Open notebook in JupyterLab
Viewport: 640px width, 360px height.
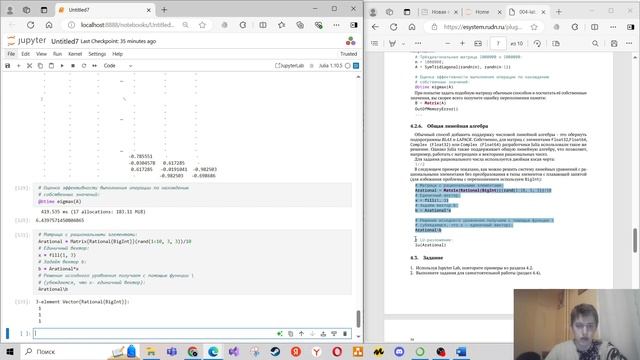point(289,65)
